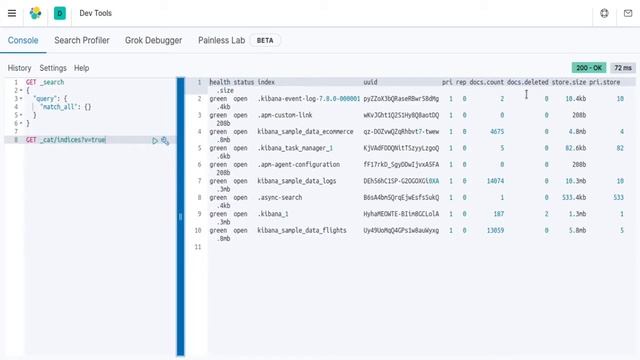Image resolution: width=640 pixels, height=360 pixels.
Task: Click the .kibana-event-log-7.8.0-000001 index name
Action: point(309,99)
